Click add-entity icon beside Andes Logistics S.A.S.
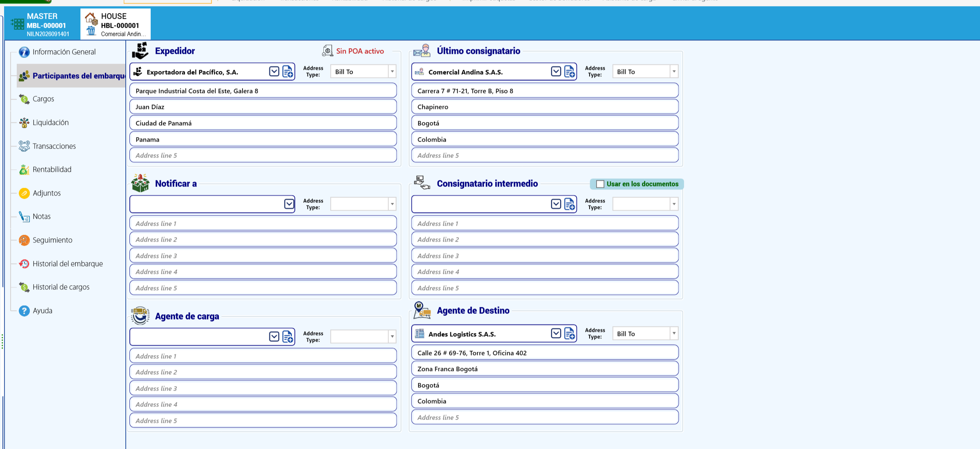The width and height of the screenshot is (980, 449). [x=570, y=334]
